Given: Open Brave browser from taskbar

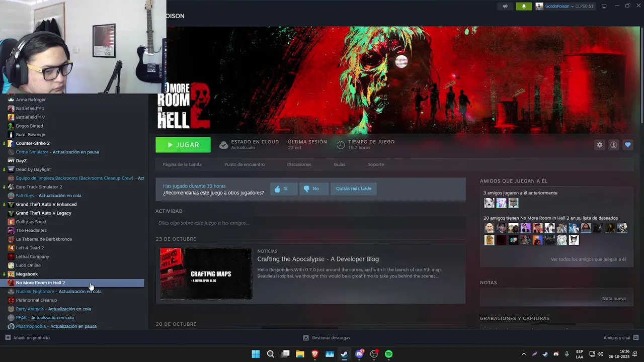Looking at the screenshot, I should (x=315, y=354).
